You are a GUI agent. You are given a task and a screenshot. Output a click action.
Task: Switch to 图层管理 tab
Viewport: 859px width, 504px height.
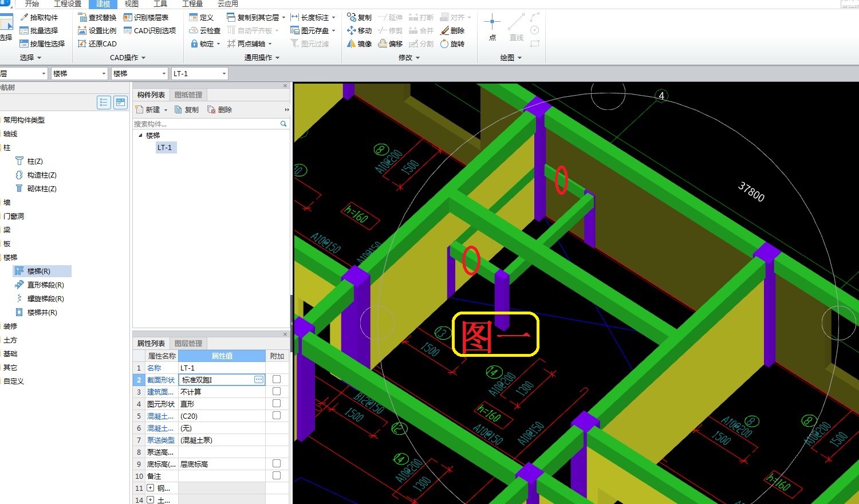pos(188,343)
